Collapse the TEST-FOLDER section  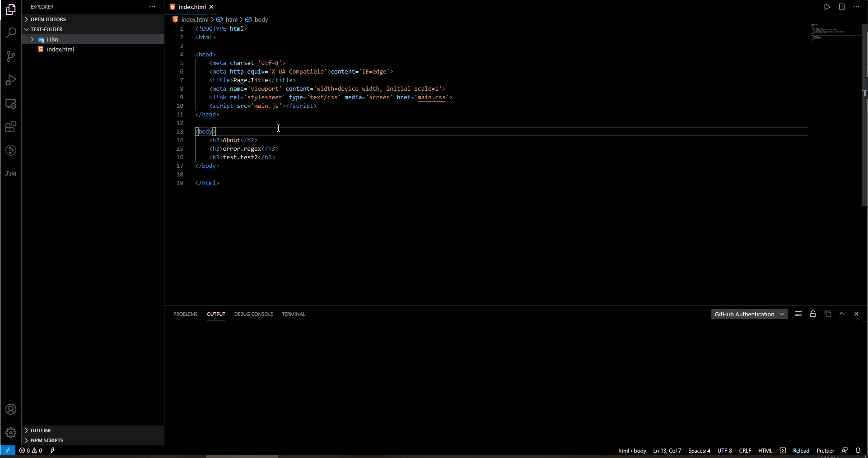(x=93, y=29)
